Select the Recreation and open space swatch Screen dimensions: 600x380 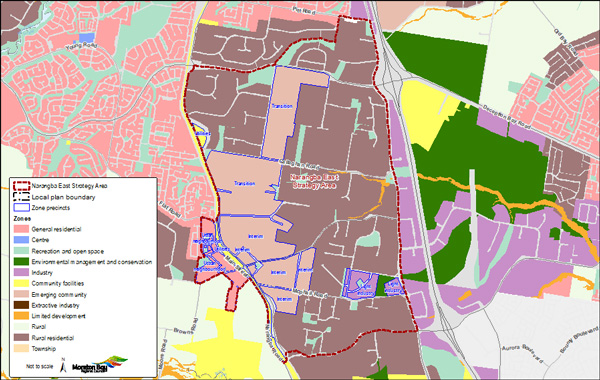21,251
